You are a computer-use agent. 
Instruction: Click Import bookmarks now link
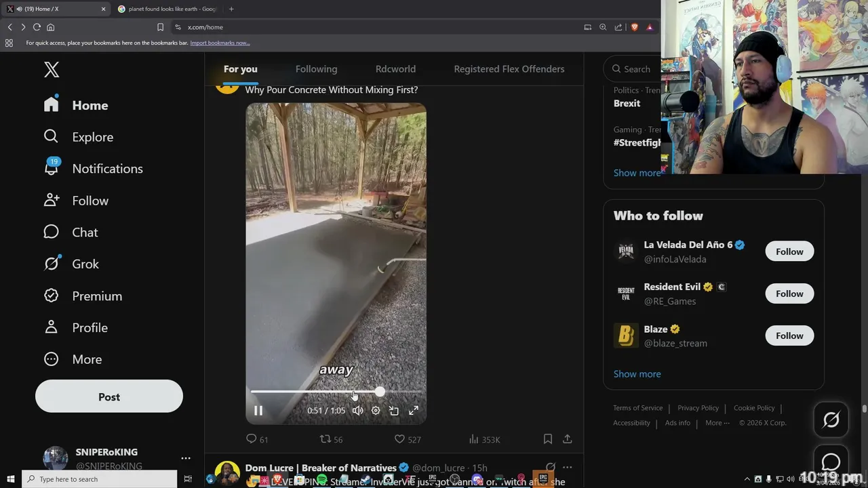[220, 43]
